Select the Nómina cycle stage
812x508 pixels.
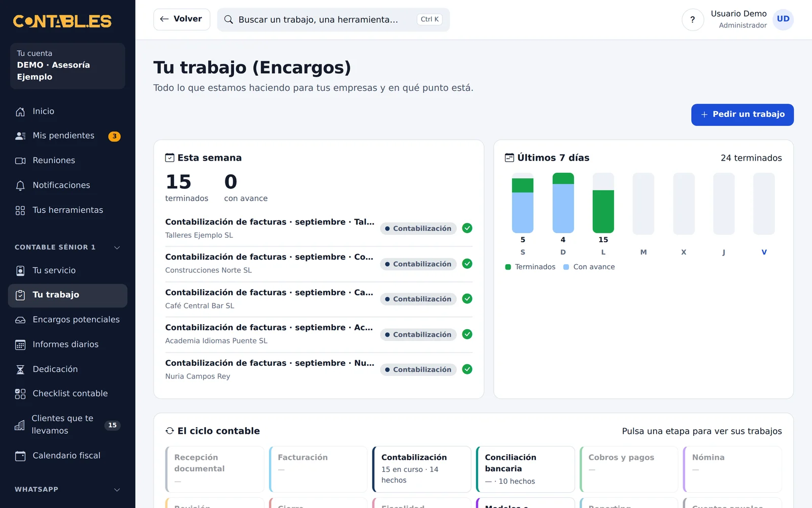tap(732, 469)
